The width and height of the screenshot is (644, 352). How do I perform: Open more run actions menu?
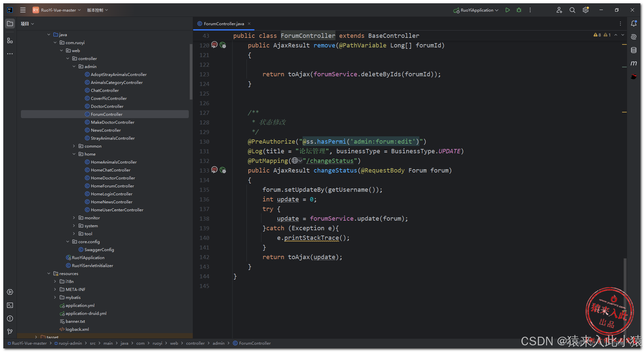(x=530, y=10)
